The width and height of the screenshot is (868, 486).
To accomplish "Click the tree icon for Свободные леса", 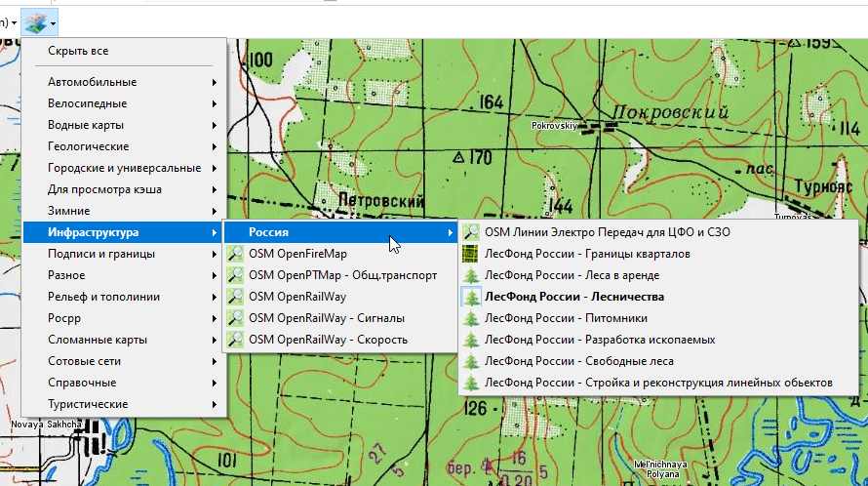I will (471, 361).
